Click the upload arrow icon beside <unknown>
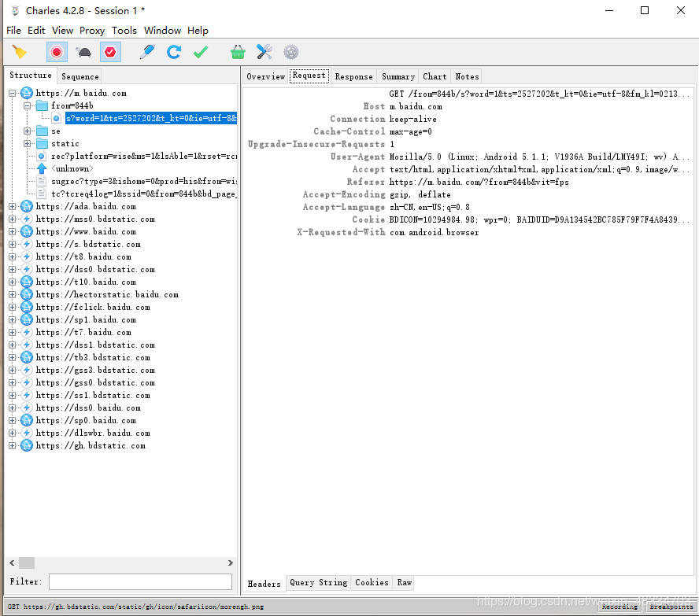Viewport: 699px width, 616px height. tap(42, 168)
